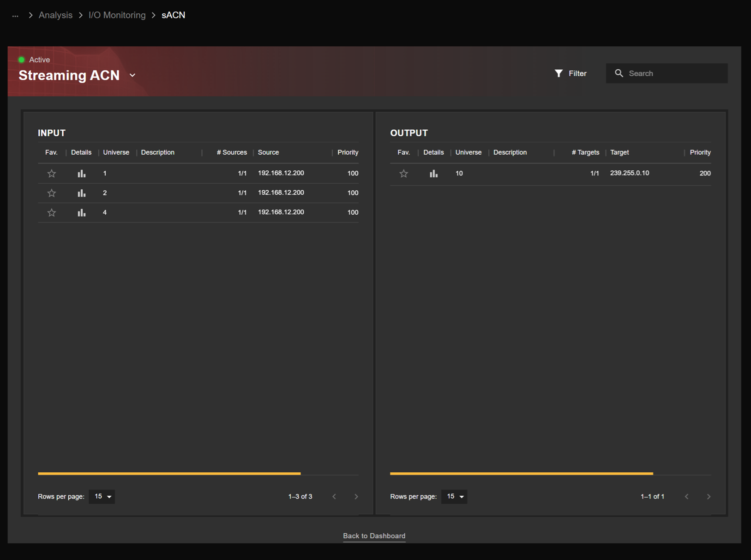Sort INPUT table by Source column
Viewport: 751px width, 560px height.
(268, 152)
